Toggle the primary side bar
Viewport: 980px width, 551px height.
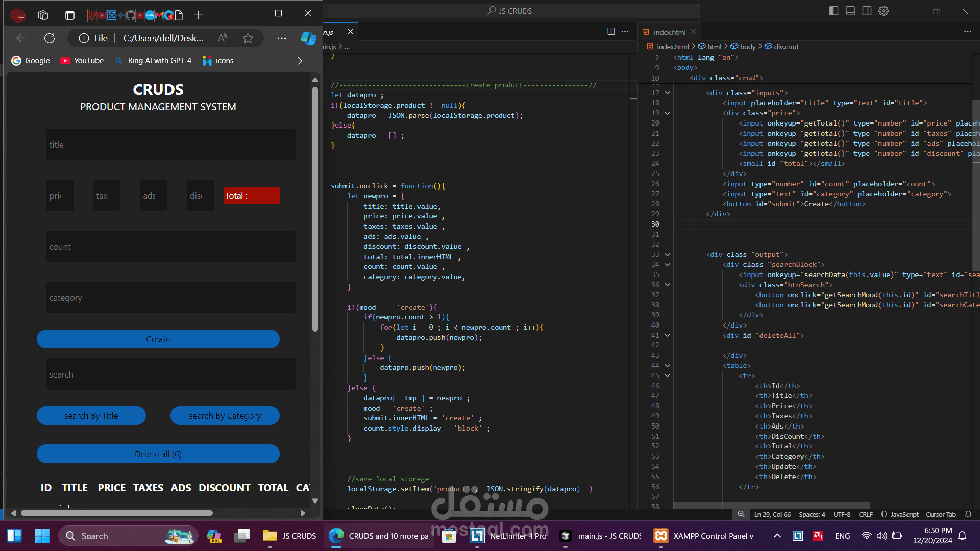click(834, 11)
